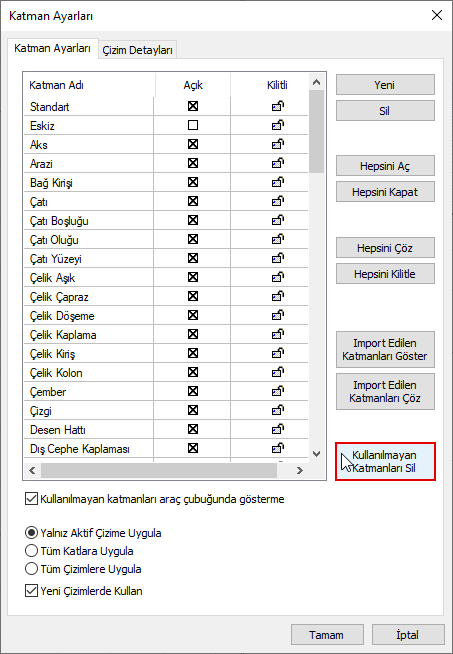The height and width of the screenshot is (654, 453).
Task: Lock the Arazi layer via its padlock
Action: pyautogui.click(x=278, y=164)
